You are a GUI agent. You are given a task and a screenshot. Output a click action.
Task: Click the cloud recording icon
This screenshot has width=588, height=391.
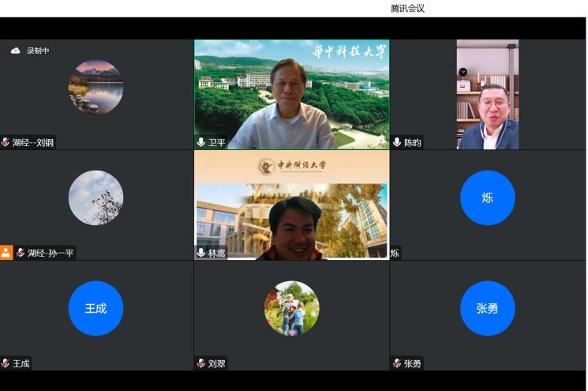coord(15,51)
